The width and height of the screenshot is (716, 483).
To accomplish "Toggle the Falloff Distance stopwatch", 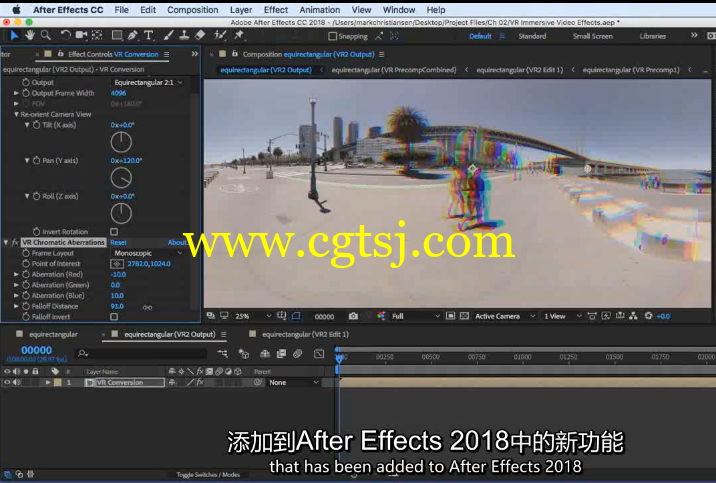I will tap(26, 306).
